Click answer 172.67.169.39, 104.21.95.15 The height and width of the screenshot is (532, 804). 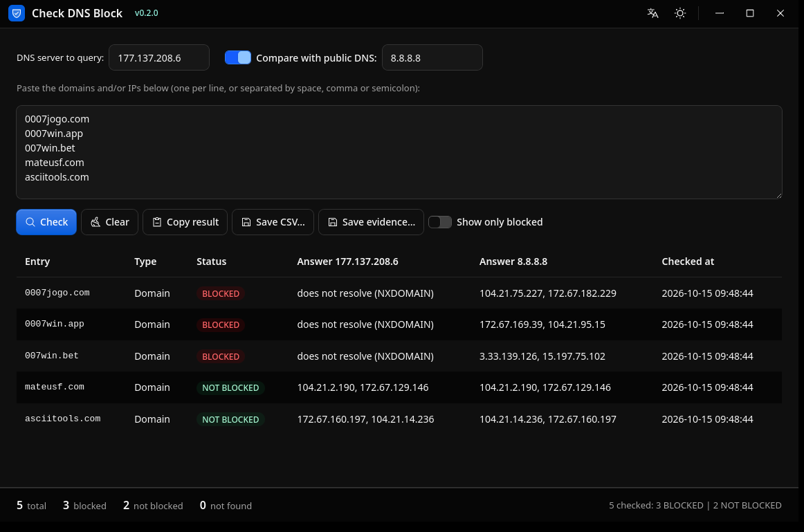pos(542,324)
